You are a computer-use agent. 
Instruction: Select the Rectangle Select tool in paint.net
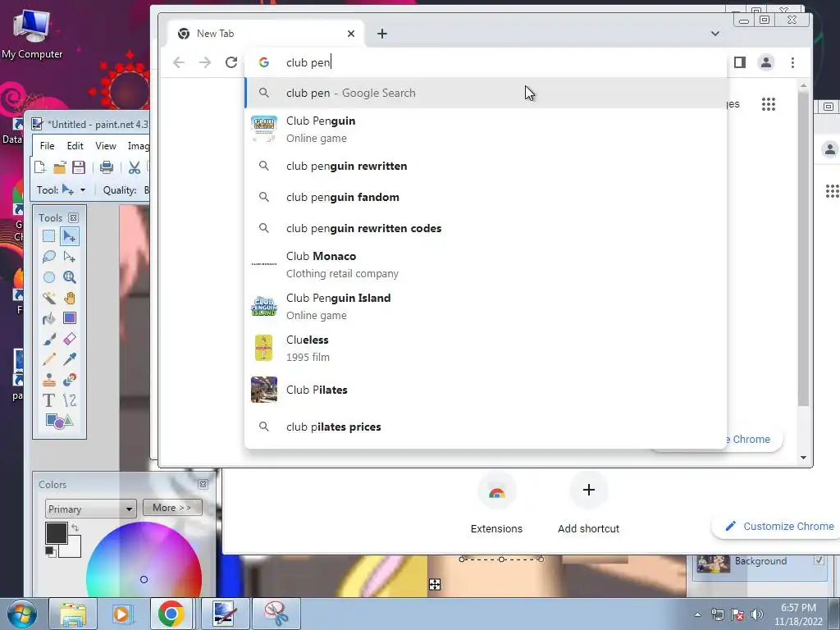pos(48,236)
